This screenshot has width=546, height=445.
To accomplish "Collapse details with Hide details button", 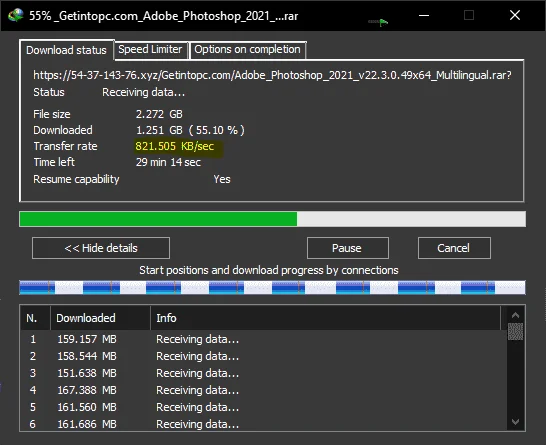I will click(x=101, y=248).
